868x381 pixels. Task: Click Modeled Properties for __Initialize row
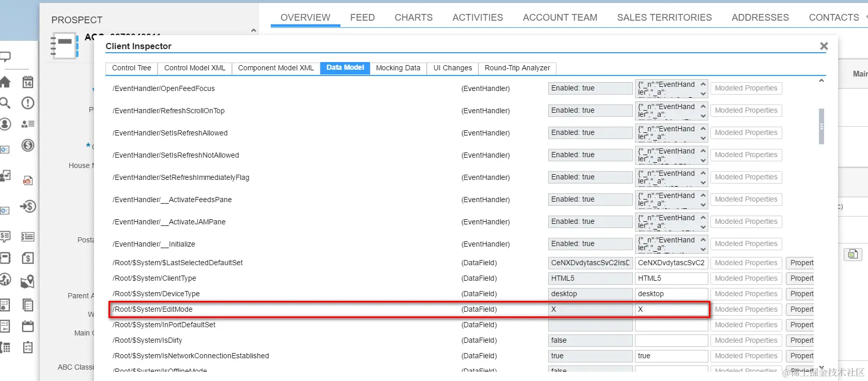pos(746,244)
